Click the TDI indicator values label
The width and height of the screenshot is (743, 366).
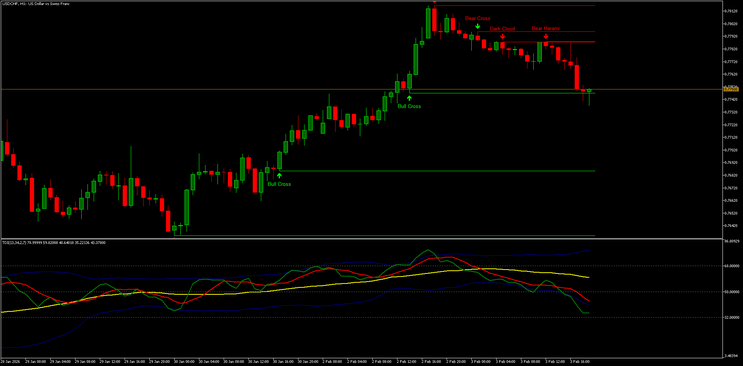click(54, 242)
